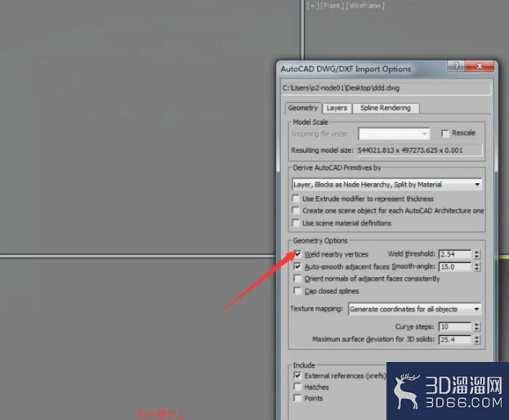
Task: Click the [+] viewport menu label
Action: point(313,6)
